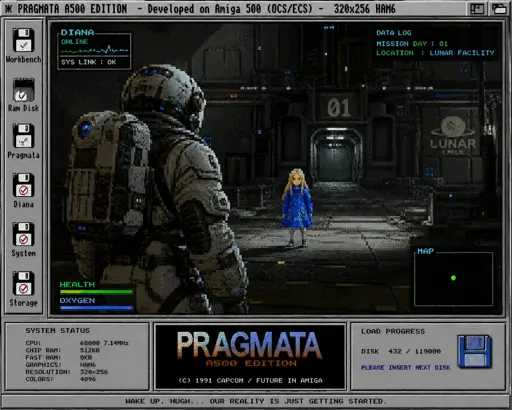Viewport: 512px width, 410px height.
Task: Click the green HEALTH bar
Action: 96,292
